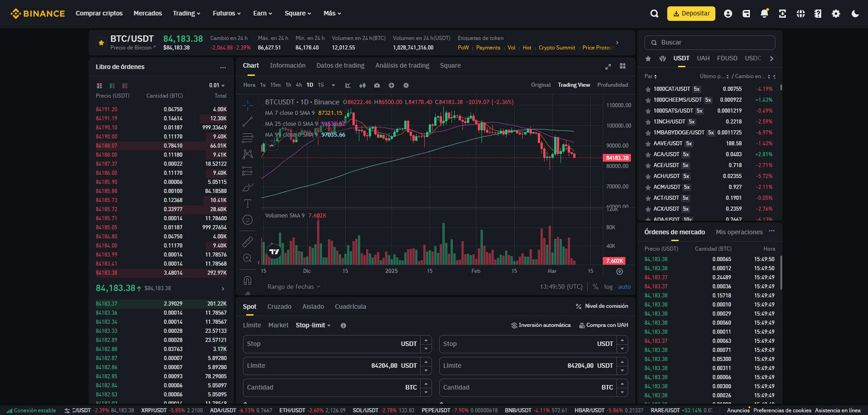
Task: Open the user account profile icon
Action: [x=728, y=14]
